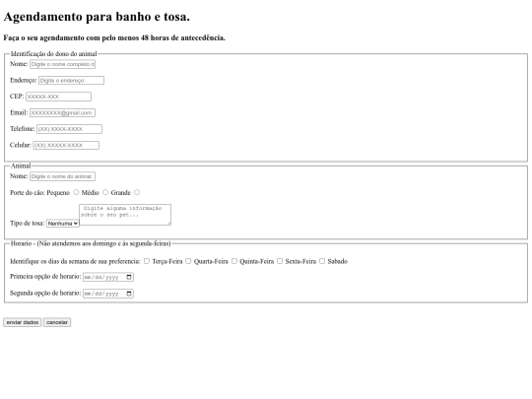Click the Segunda opção de horario date field
This screenshot has height=399, width=532.
[108, 294]
